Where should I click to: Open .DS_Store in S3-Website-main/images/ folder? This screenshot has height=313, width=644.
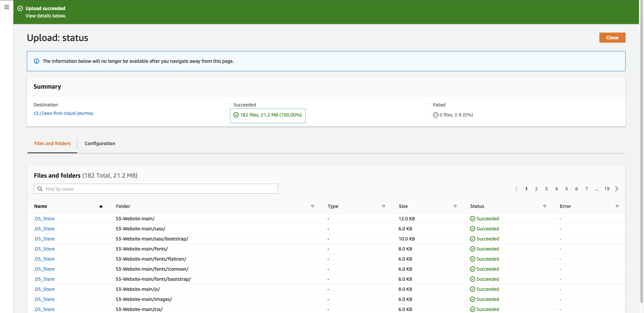[44, 299]
